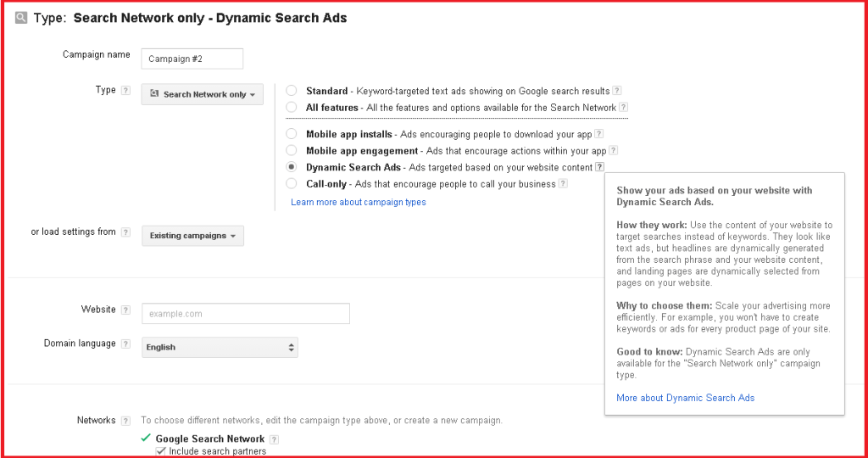Expand the Existing campaigns dropdown
The image size is (868, 458).
[x=192, y=236]
